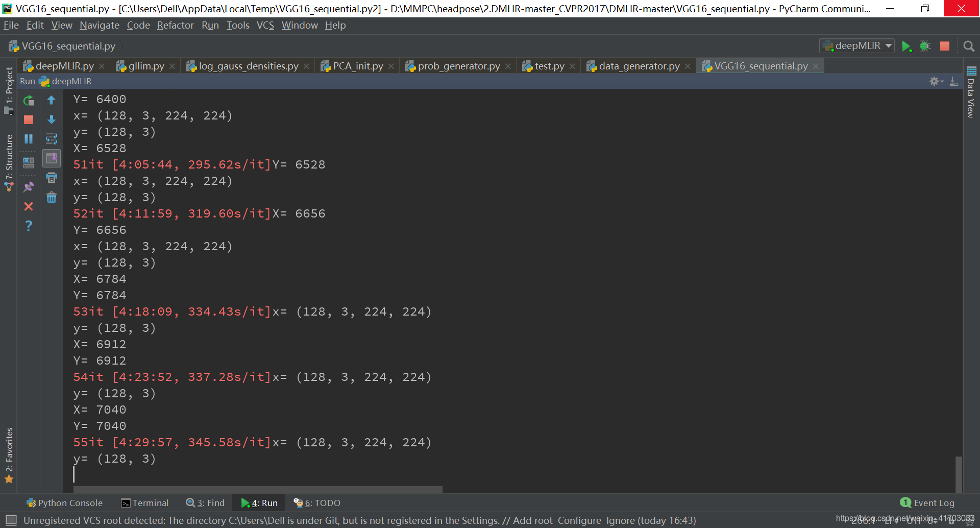Open the Window menu
Viewport: 980px width, 528px height.
pos(300,25)
